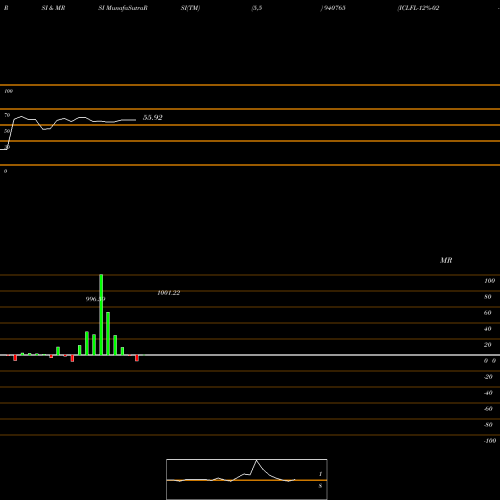Click the MR axis label 20

pos(488,345)
